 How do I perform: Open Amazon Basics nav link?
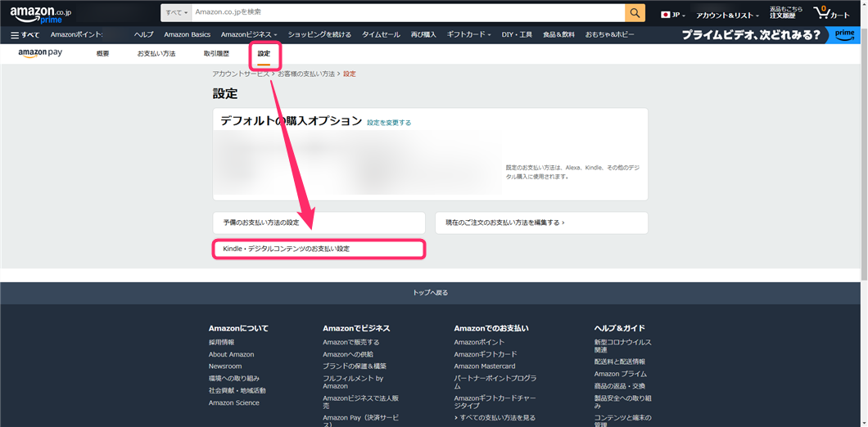[187, 35]
